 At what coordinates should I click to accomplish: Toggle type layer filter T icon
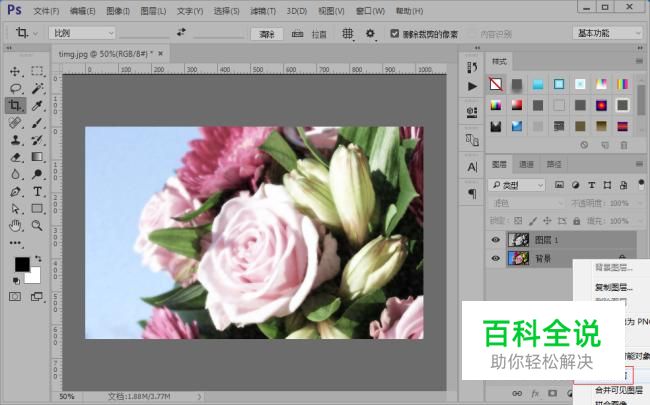(592, 185)
